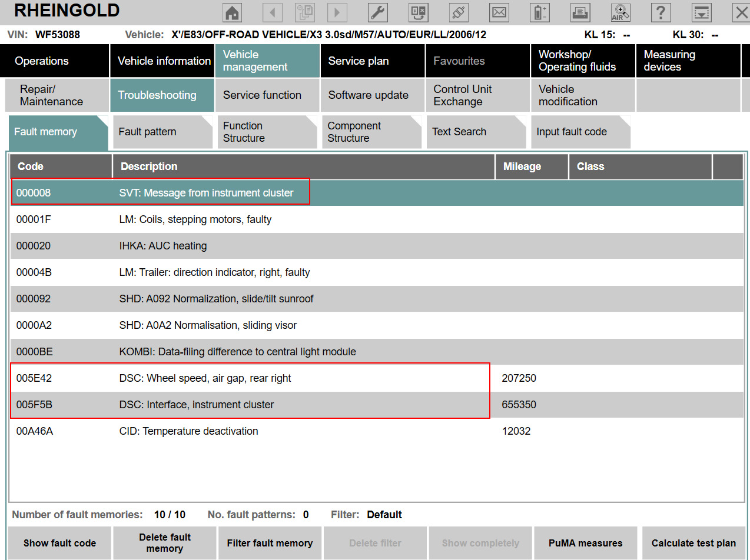This screenshot has width=750, height=560.
Task: Select fault 000092 slide/tilt sunroof normalization
Action: pyautogui.click(x=377, y=299)
